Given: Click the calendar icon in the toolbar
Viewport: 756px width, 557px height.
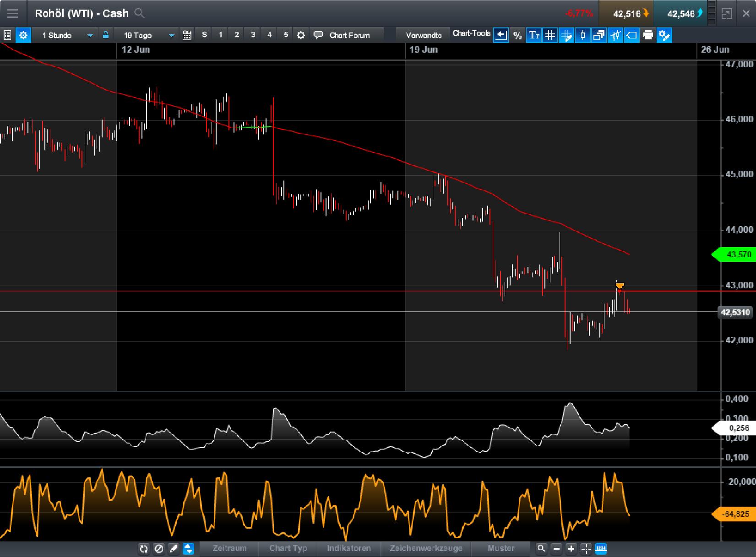Looking at the screenshot, I should [187, 35].
